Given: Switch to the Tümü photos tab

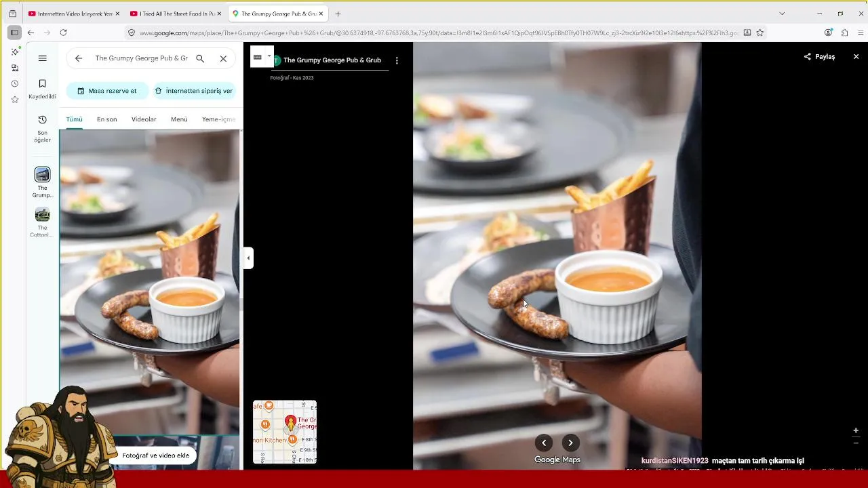Looking at the screenshot, I should tap(74, 119).
